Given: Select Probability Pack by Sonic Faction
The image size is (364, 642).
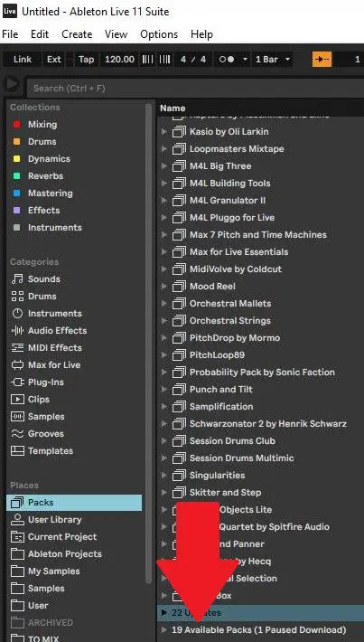Looking at the screenshot, I should [262, 373].
